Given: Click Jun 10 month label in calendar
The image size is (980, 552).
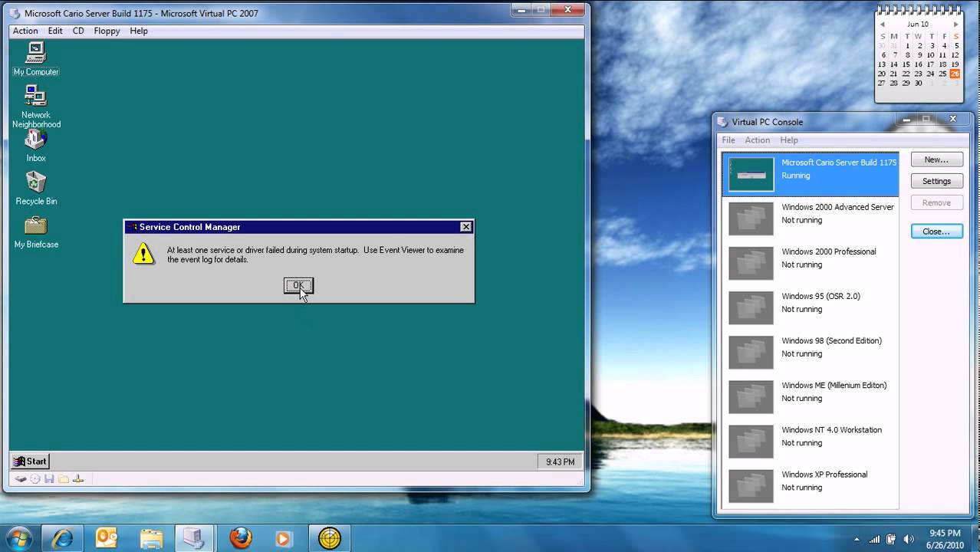Looking at the screenshot, I should 918,25.
